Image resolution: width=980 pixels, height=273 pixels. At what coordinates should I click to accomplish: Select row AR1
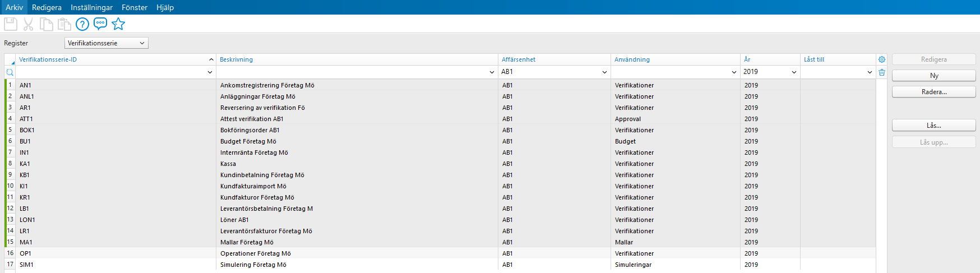point(440,108)
